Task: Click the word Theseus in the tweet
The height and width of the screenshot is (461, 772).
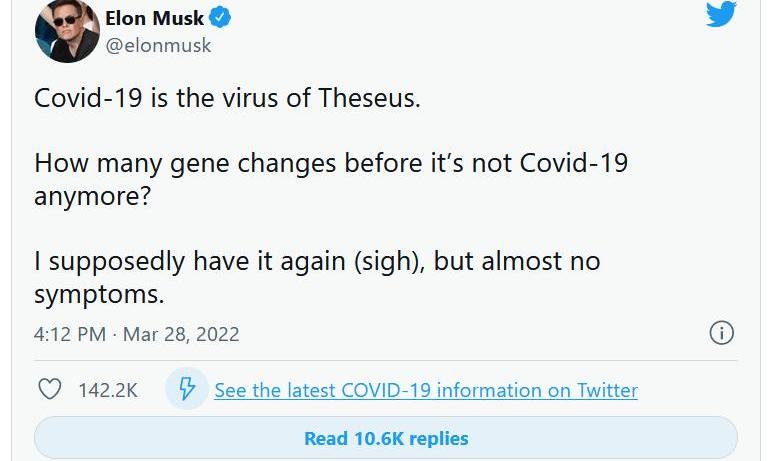Action: [369, 98]
